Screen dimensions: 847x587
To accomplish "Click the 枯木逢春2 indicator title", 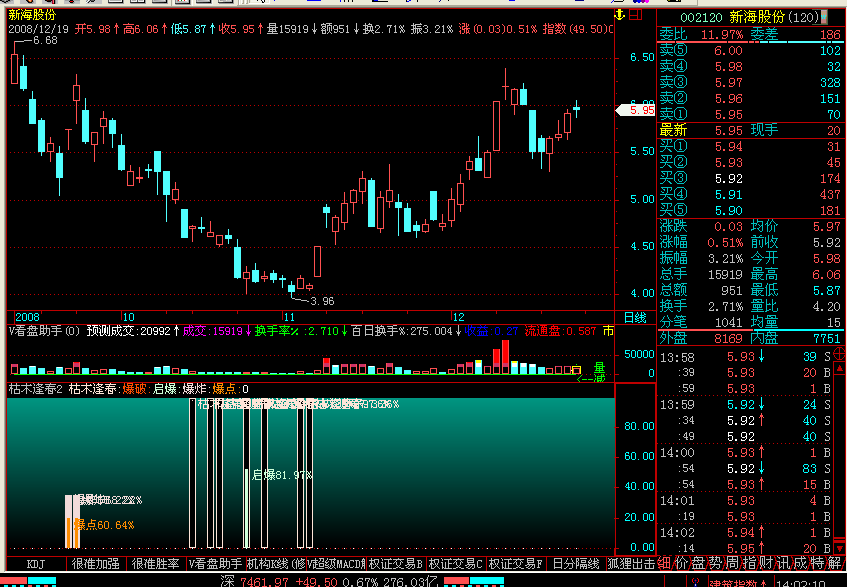I will [36, 389].
